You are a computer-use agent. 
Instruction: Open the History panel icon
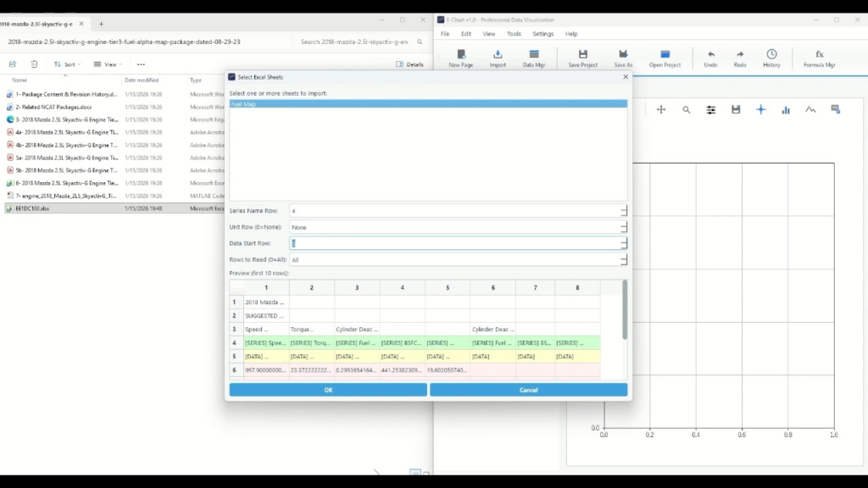(x=771, y=58)
